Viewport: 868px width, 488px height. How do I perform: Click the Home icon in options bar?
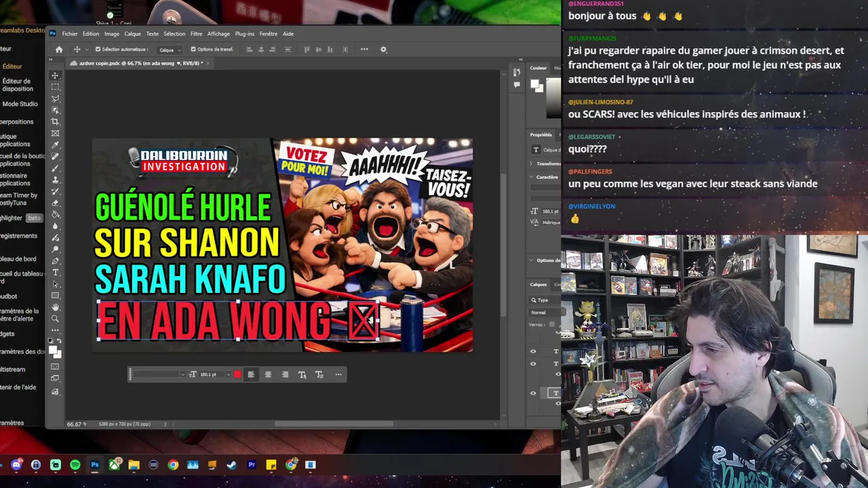(59, 49)
